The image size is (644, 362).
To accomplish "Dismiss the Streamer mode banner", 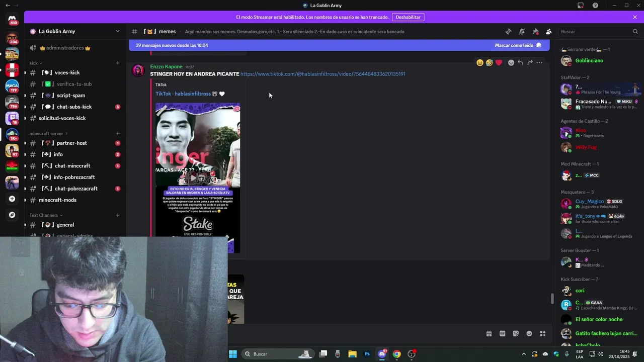I will point(635,17).
